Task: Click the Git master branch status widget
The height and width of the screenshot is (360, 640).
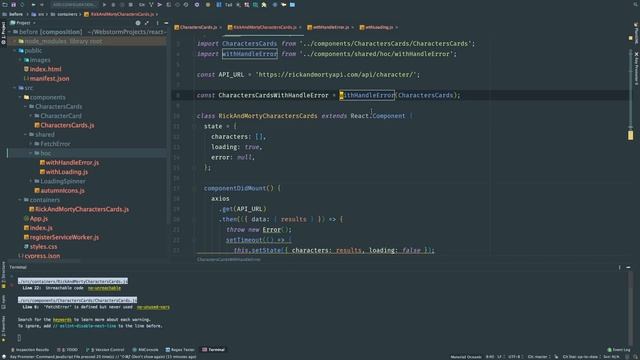Action: 538,357
